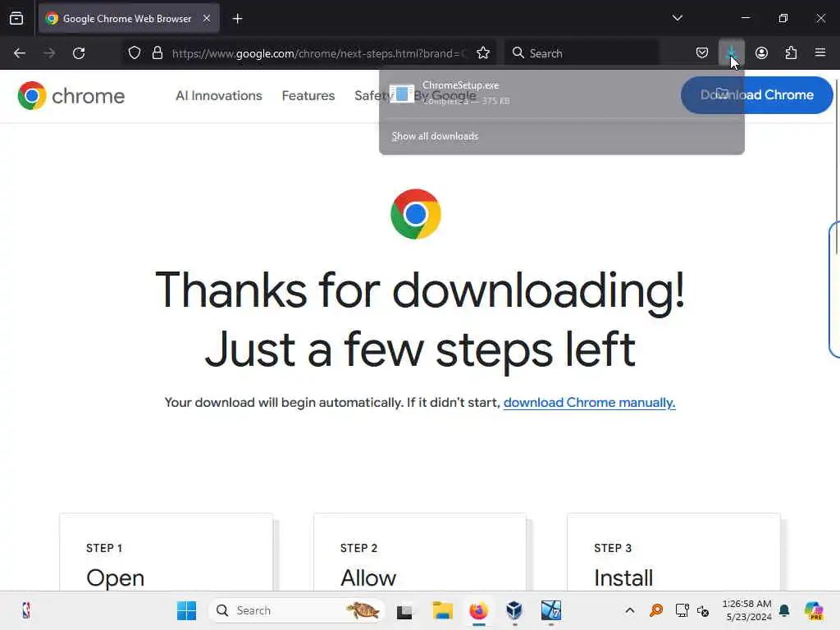Toggle the Downloads panel arrow button
Screen dimensions: 840x630
[x=731, y=53]
